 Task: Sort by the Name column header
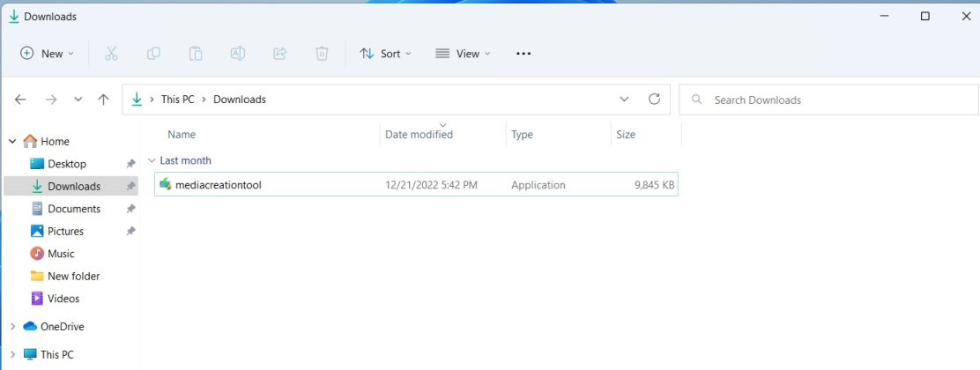pyautogui.click(x=182, y=135)
